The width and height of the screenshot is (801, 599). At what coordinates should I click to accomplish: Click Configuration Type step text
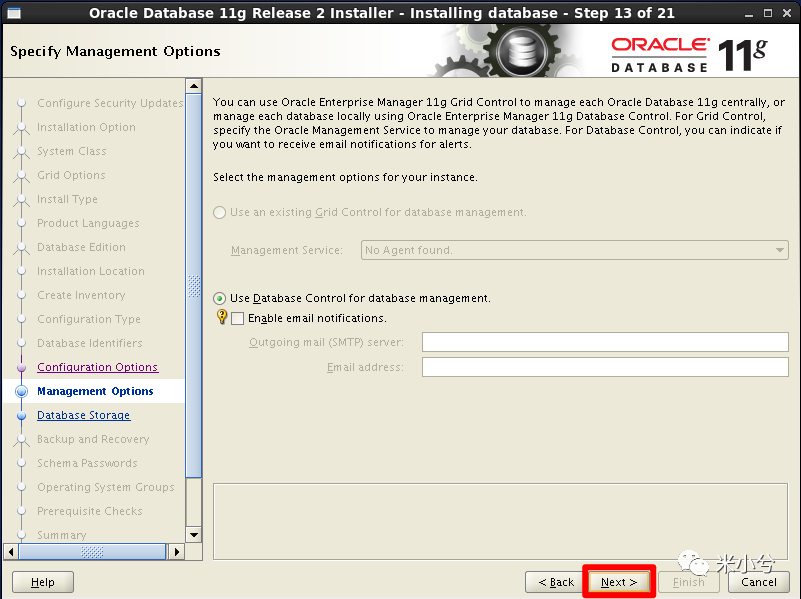88,319
